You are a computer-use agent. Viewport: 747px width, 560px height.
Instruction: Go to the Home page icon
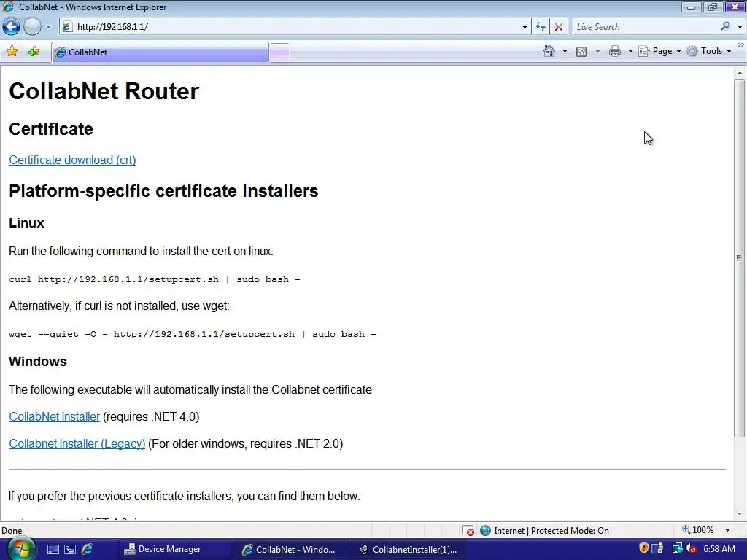coord(549,51)
